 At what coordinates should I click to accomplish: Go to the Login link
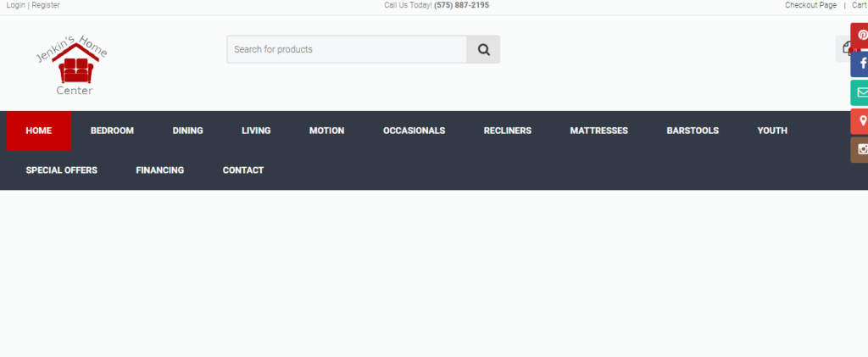(15, 5)
